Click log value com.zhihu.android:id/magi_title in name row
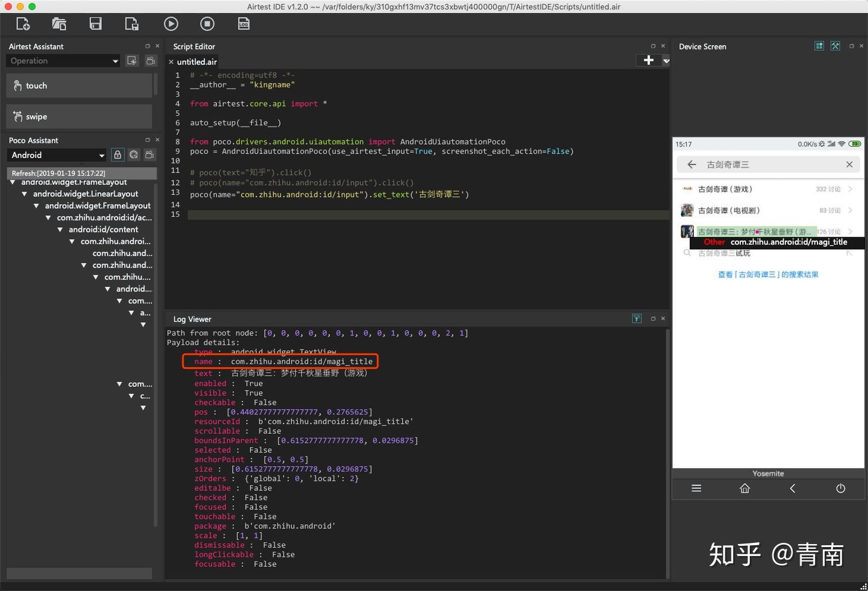The height and width of the screenshot is (591, 868). pos(301,361)
